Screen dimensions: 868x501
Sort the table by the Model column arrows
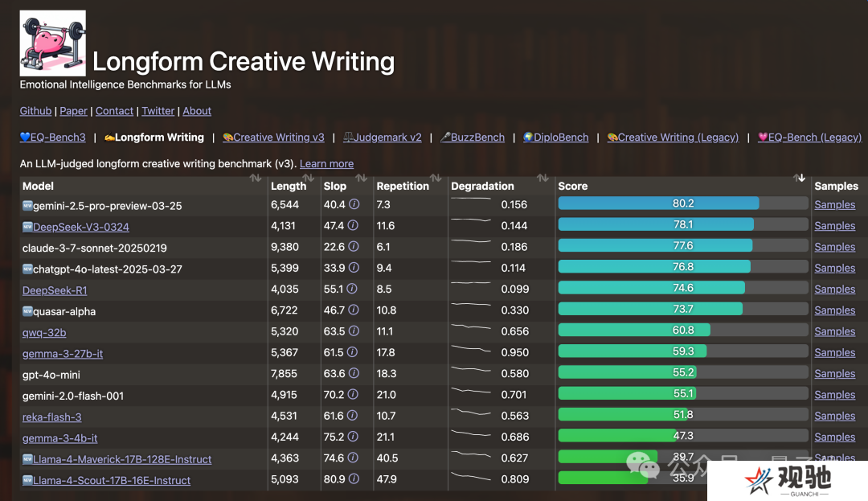256,178
